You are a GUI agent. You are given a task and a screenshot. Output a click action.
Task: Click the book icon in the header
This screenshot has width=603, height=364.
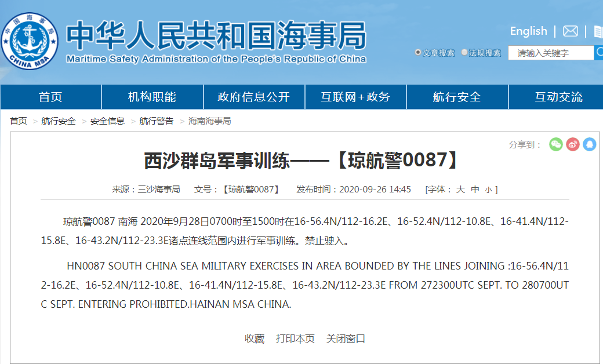point(598,31)
